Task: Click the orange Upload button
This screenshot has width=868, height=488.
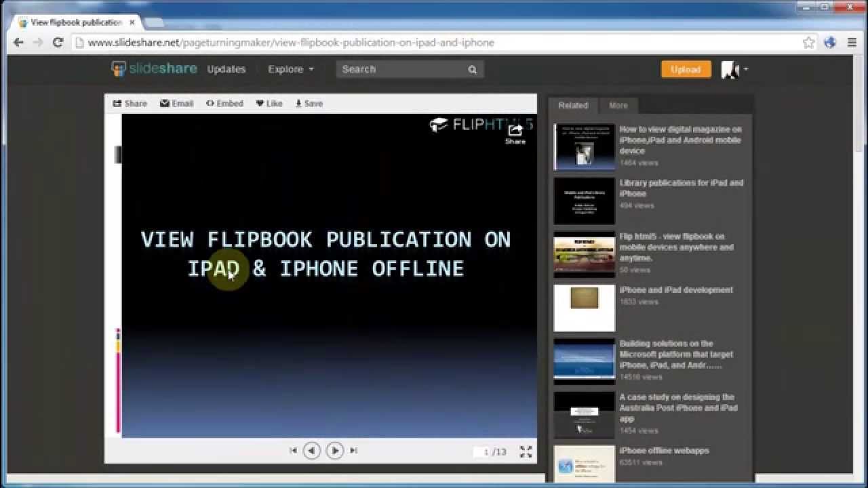Action: (x=686, y=69)
